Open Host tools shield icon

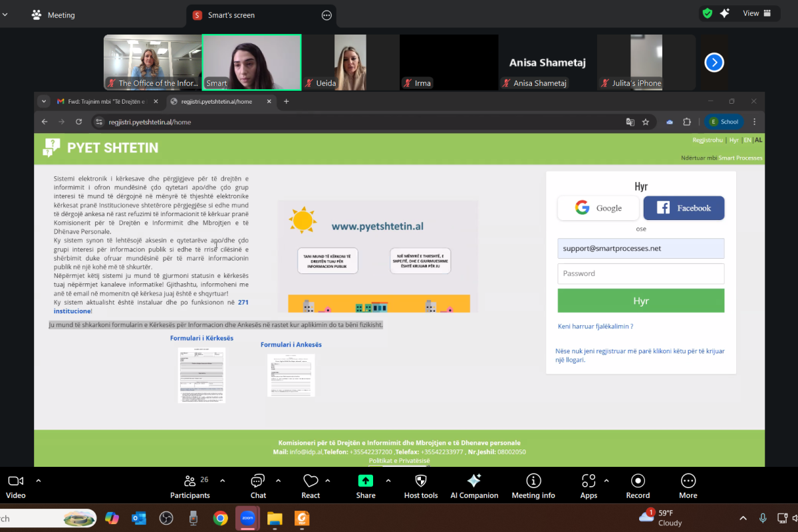[x=420, y=481]
